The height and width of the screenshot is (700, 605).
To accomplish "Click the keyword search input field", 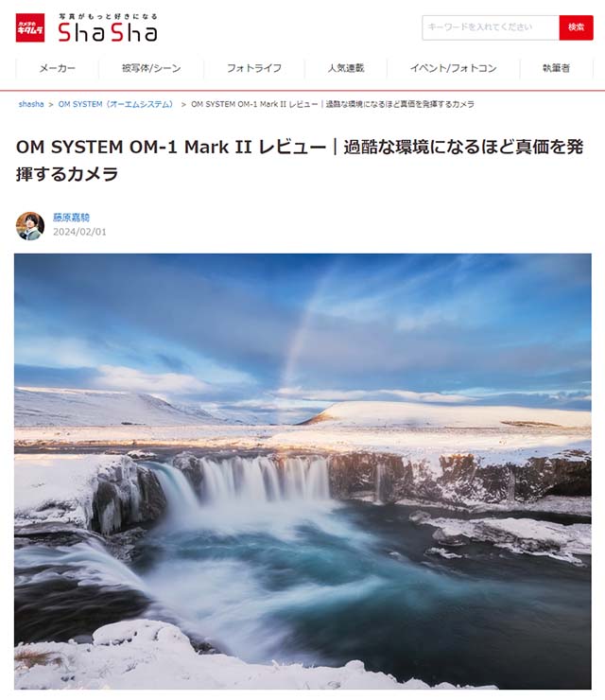I will (491, 27).
